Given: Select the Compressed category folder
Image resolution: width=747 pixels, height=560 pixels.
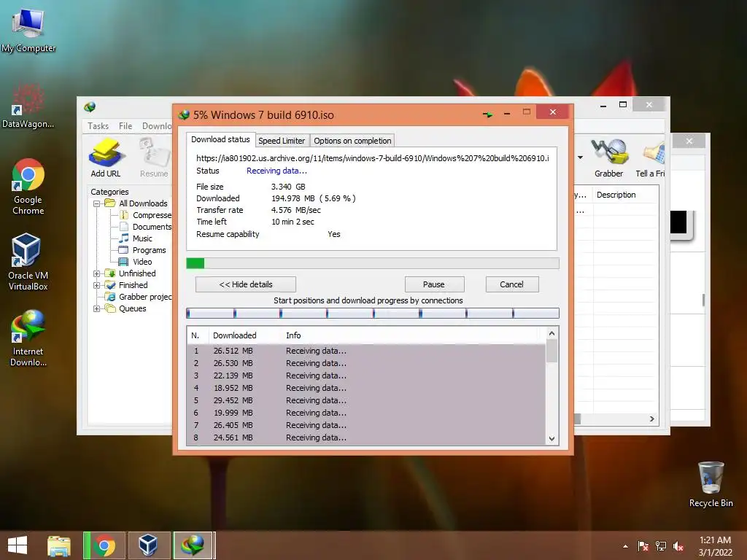Looking at the screenshot, I should (145, 215).
